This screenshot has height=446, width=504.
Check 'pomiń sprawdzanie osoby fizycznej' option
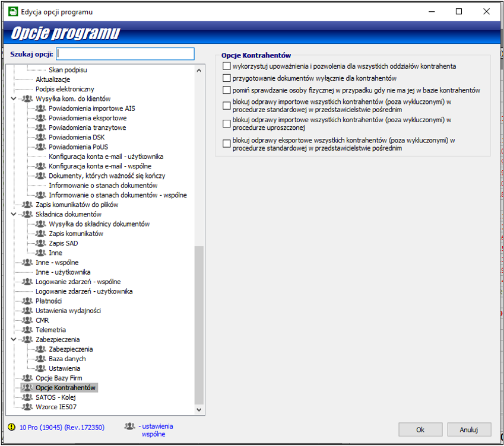click(226, 90)
